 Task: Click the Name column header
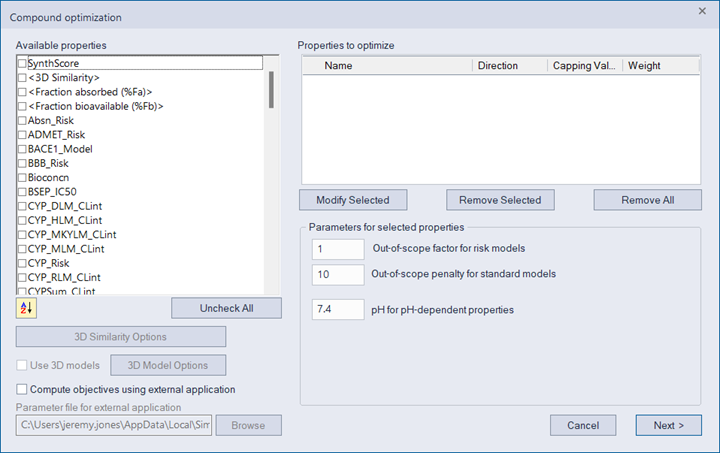[x=387, y=66]
